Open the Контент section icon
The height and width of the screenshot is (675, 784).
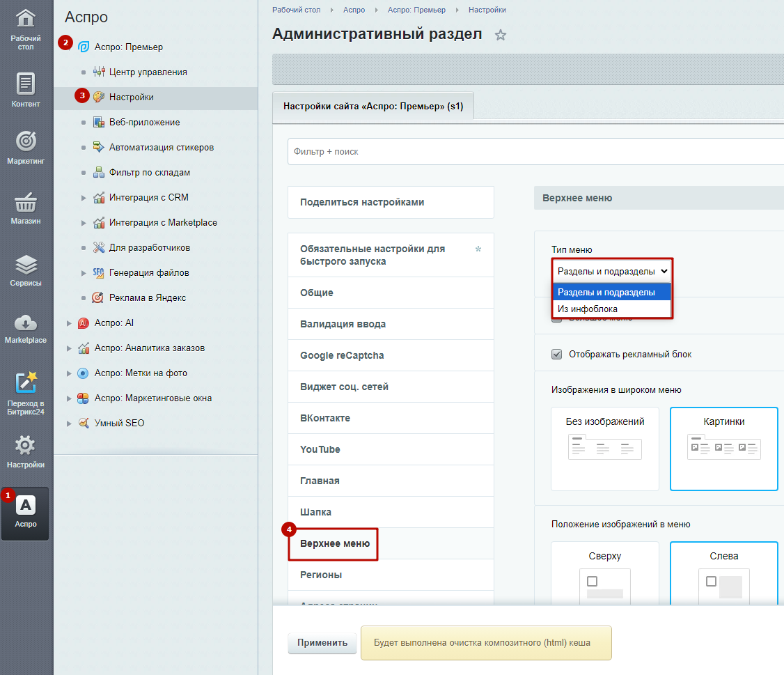coord(26,84)
